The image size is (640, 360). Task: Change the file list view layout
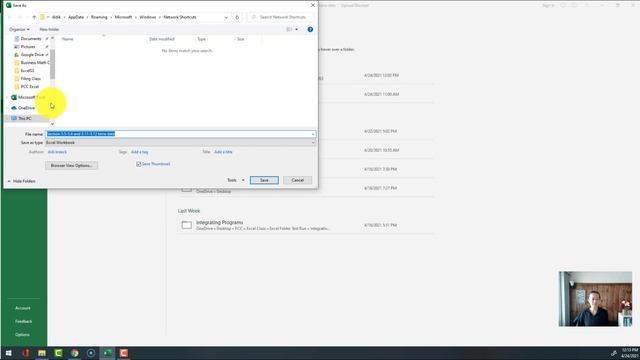point(289,29)
